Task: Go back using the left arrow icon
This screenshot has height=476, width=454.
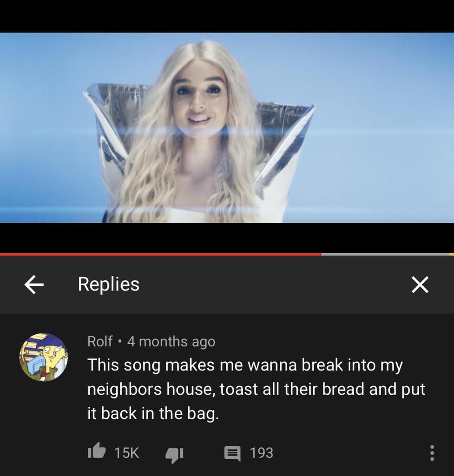Action: pyautogui.click(x=34, y=284)
